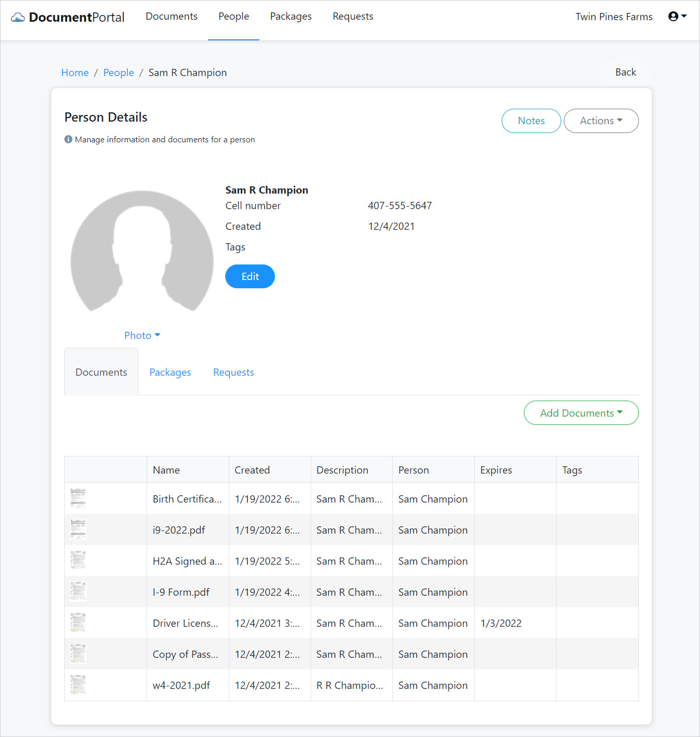Open the user account icon menu
Viewport: 700px width, 737px height.
click(674, 16)
